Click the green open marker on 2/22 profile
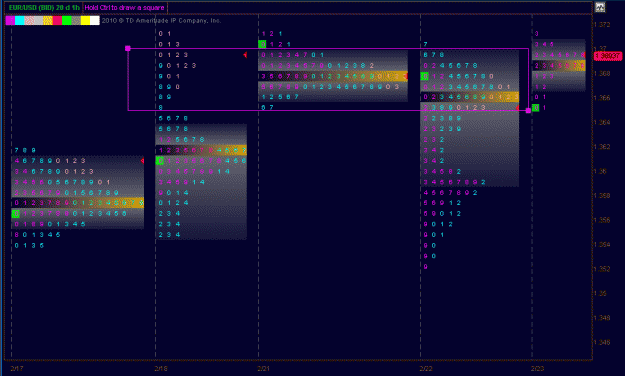The width and height of the screenshot is (625, 376). (x=425, y=76)
